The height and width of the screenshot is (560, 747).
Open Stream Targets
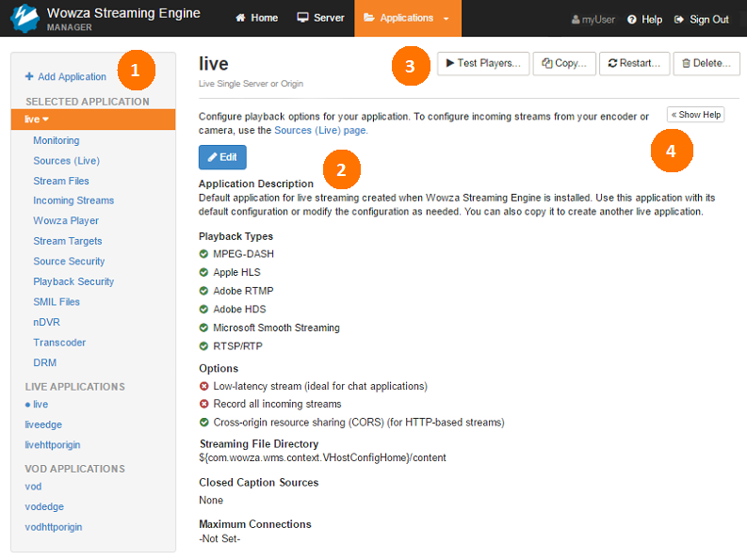[67, 241]
